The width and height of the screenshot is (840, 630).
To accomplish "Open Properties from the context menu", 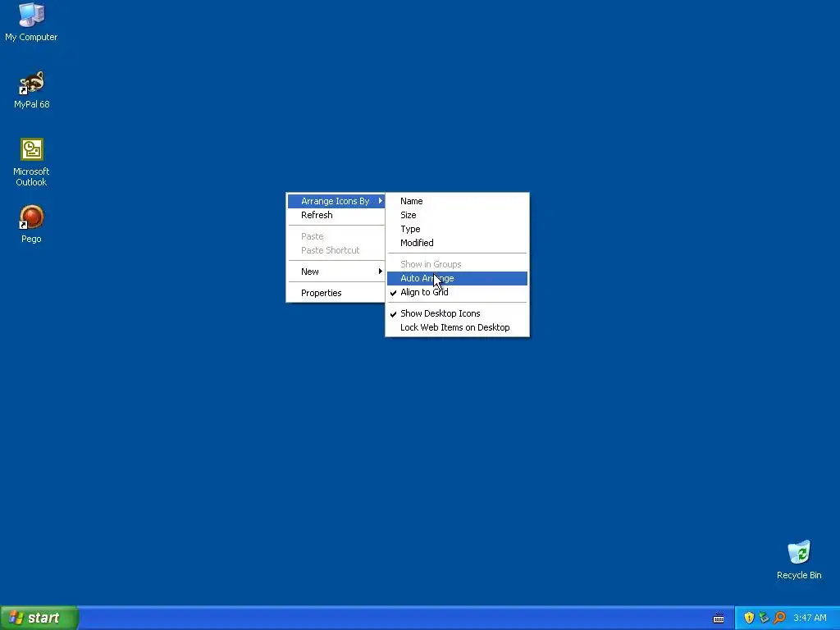I will 336,293.
